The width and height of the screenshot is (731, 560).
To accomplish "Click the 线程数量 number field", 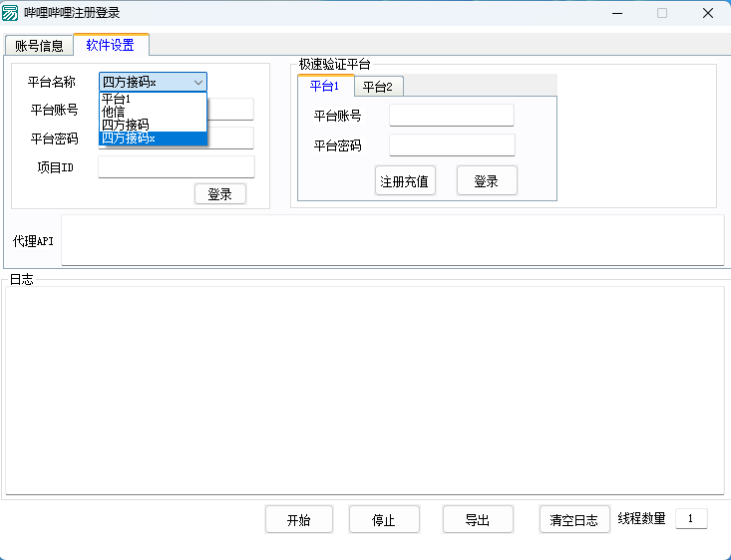I will coord(691,518).
